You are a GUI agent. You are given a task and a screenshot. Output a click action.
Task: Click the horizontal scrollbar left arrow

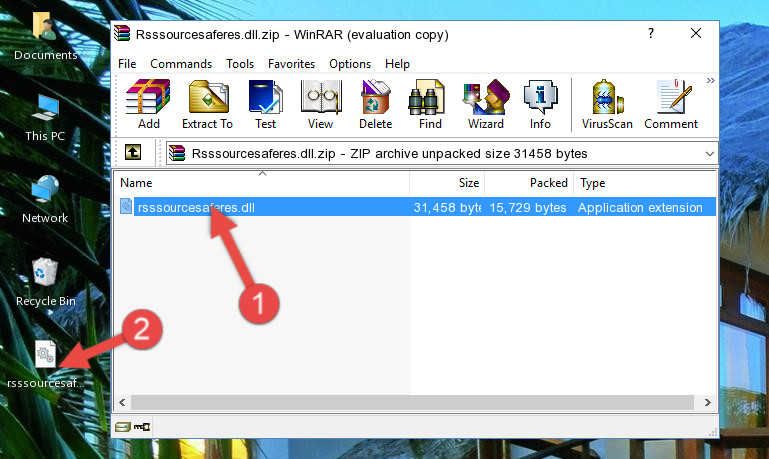point(122,403)
